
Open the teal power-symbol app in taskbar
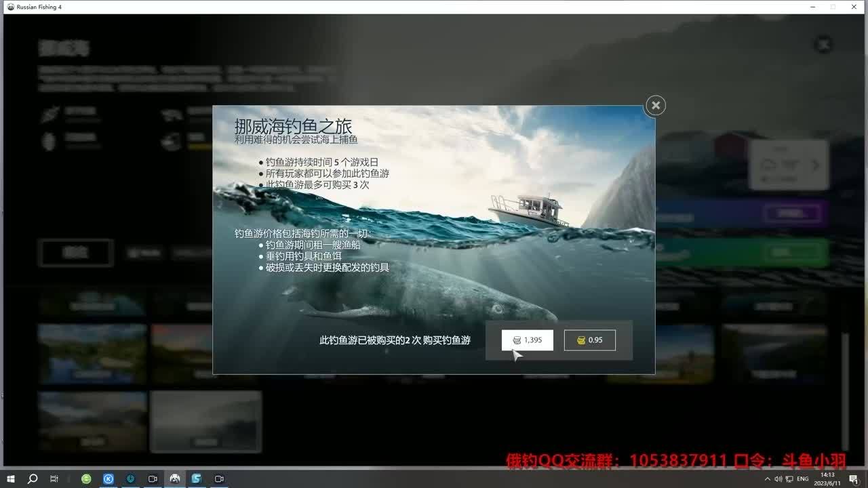click(130, 479)
